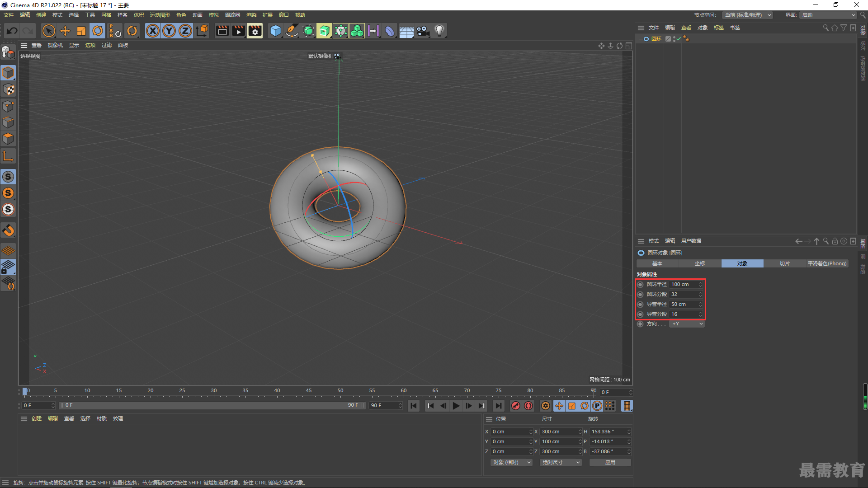Viewport: 868px width, 488px height.
Task: Click the spline pen tool icon
Action: click(292, 31)
